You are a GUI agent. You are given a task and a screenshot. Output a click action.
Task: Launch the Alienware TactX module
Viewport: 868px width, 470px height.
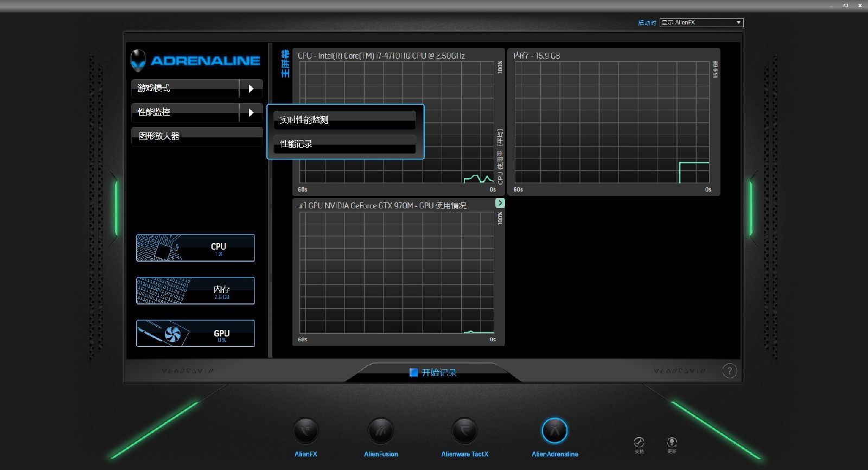click(464, 431)
